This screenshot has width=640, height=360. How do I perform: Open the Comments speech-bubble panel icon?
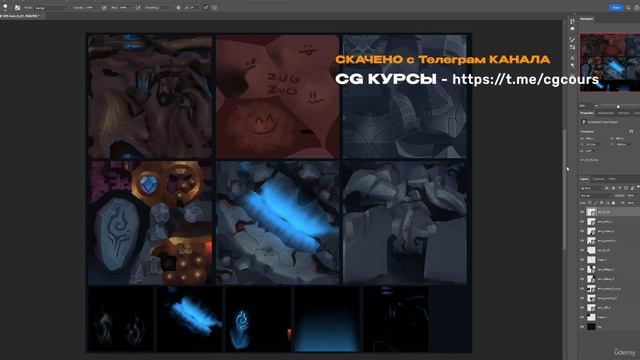tap(572, 29)
